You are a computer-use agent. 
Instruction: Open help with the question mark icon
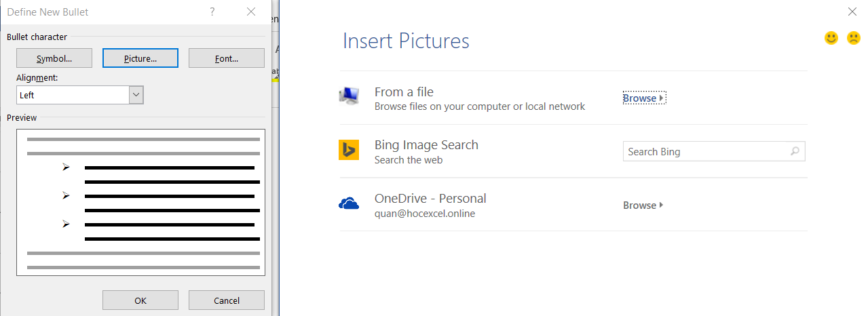[x=212, y=12]
